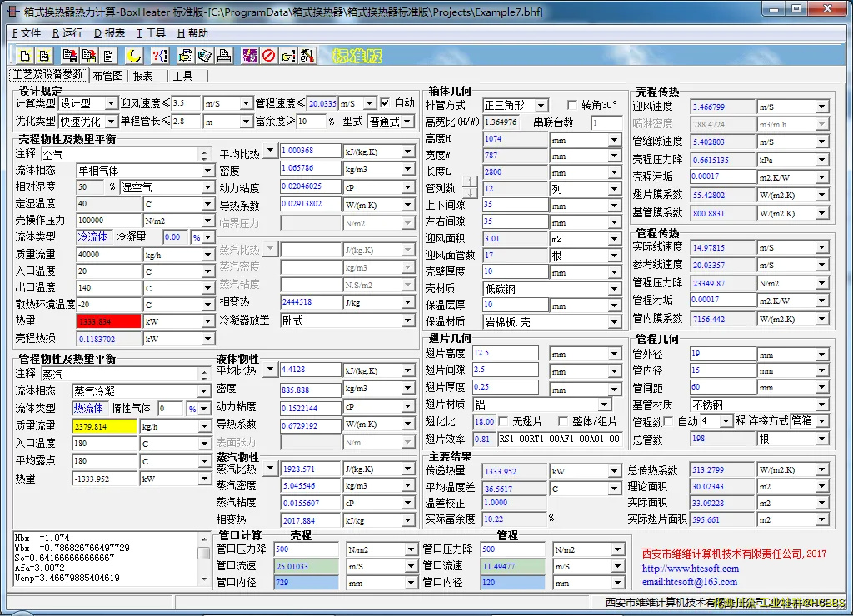Click the red prohibition stop icon
This screenshot has height=616, width=853.
[269, 56]
